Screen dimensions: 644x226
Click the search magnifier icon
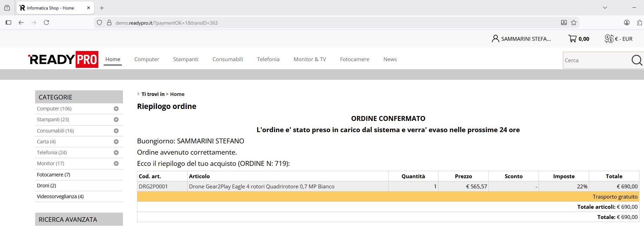[x=637, y=60]
